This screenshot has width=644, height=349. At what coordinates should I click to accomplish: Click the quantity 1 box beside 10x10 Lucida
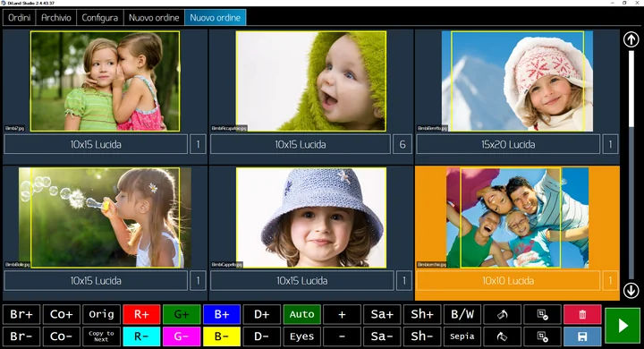[610, 281]
